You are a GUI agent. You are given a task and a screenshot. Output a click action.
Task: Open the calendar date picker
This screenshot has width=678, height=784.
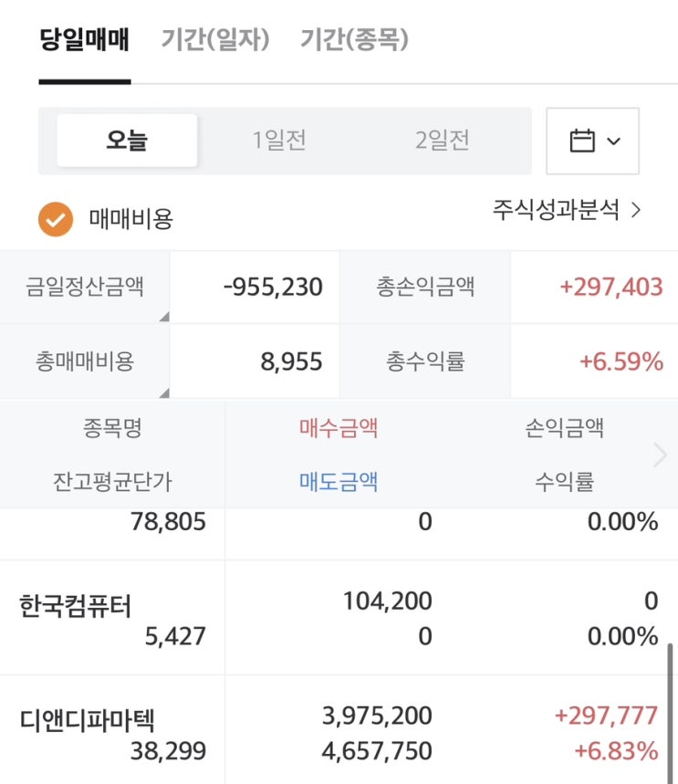[582, 141]
